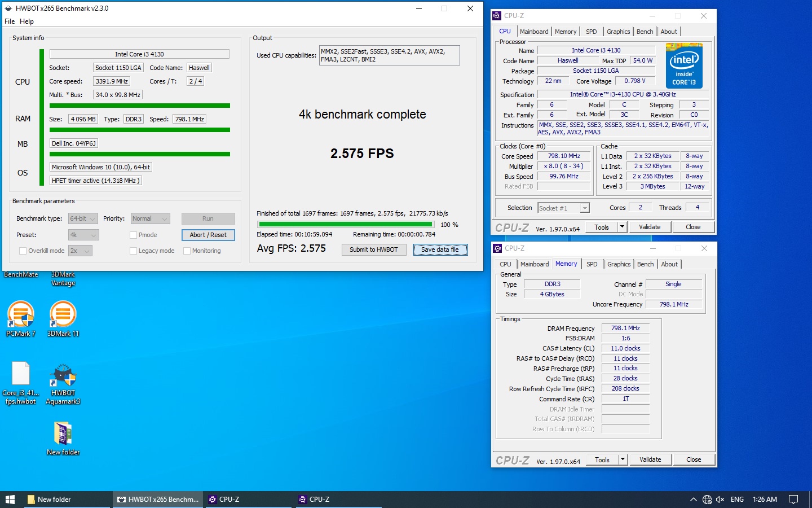The width and height of the screenshot is (812, 508).
Task: Launch HWBOT Aquamark3 desktop icon
Action: coord(63,384)
